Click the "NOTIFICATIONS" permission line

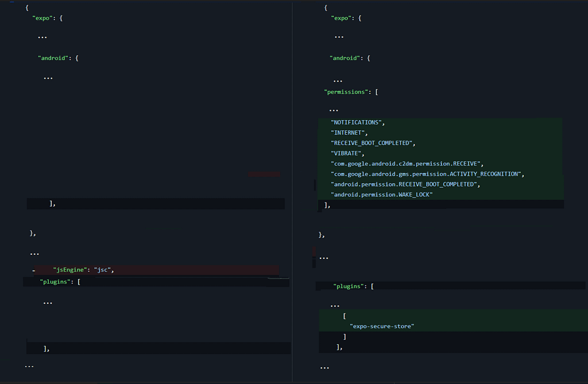tap(356, 122)
